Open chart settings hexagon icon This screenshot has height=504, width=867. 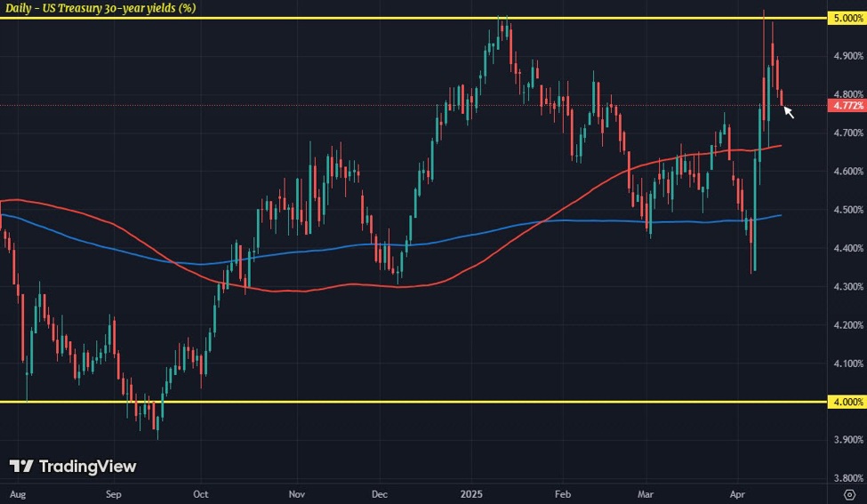848,492
